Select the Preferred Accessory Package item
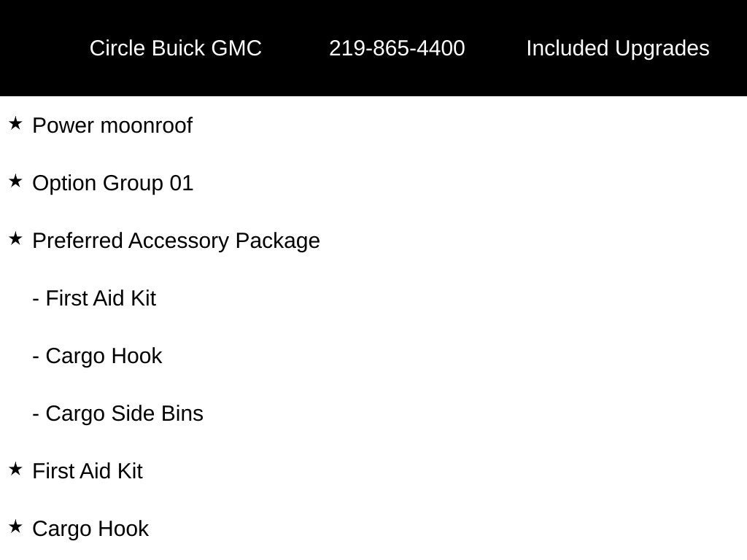The width and height of the screenshot is (747, 560). tap(177, 241)
